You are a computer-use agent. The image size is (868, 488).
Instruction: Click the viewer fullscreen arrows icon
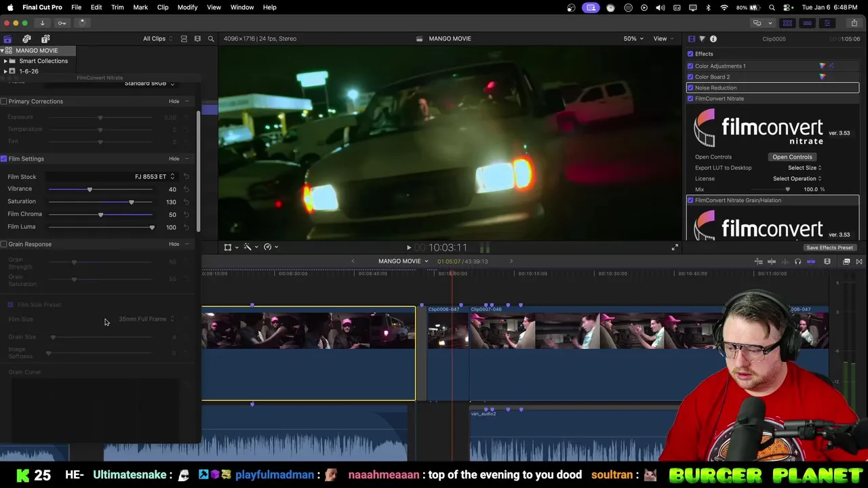click(x=675, y=247)
